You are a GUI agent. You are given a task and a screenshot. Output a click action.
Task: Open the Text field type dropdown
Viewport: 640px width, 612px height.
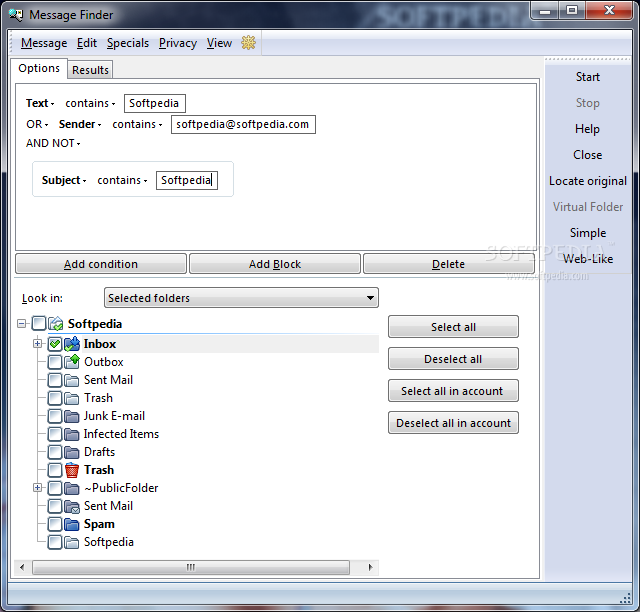(40, 103)
